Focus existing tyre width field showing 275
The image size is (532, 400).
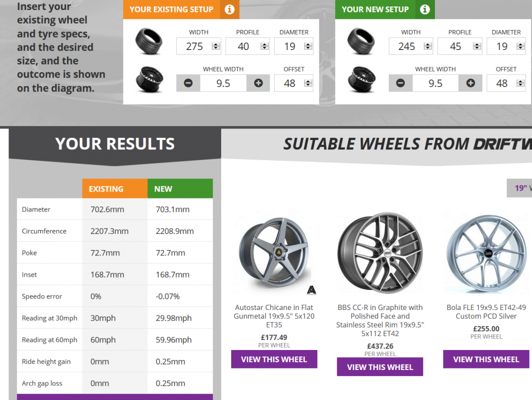pos(199,46)
